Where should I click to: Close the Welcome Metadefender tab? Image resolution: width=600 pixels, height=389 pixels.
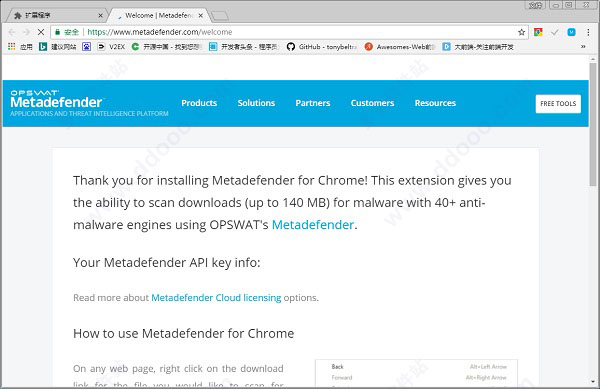(x=201, y=15)
